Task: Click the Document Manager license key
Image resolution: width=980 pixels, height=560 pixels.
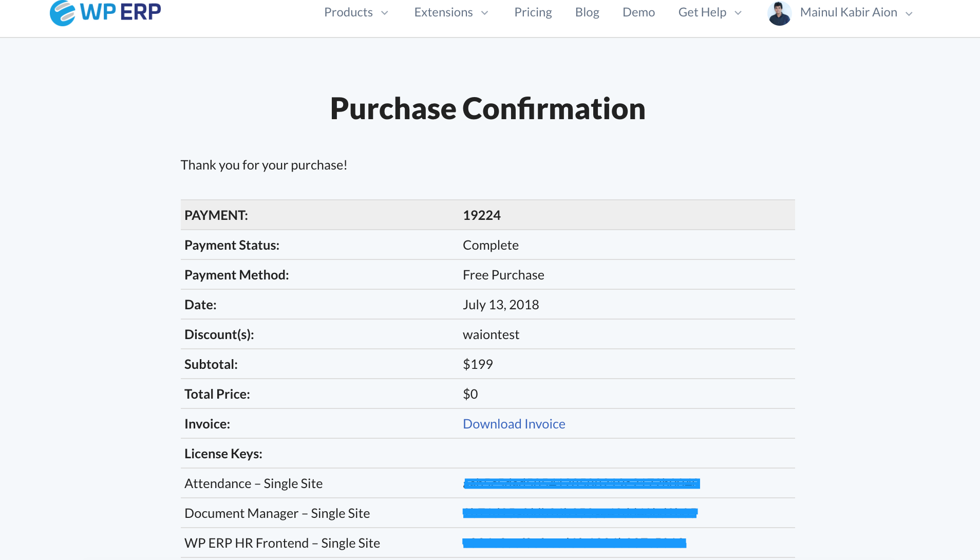Action: pos(580,513)
